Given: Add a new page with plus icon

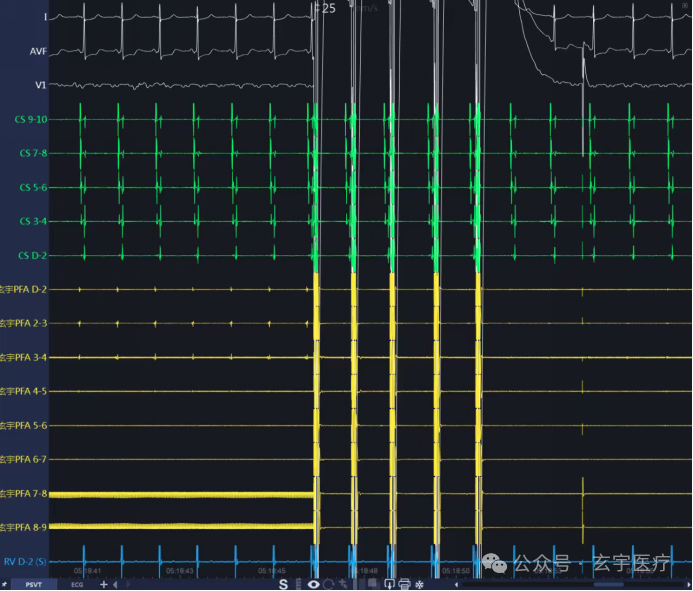Looking at the screenshot, I should (x=103, y=584).
